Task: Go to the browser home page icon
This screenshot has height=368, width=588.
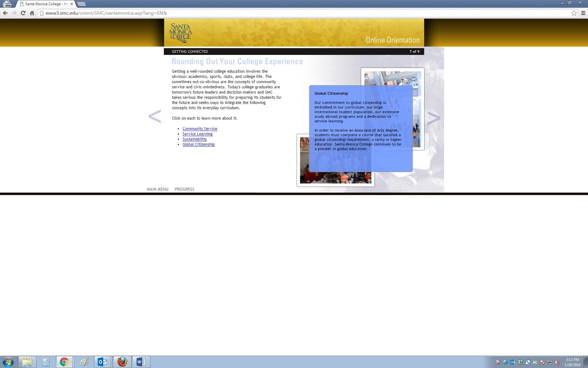Action: point(32,13)
